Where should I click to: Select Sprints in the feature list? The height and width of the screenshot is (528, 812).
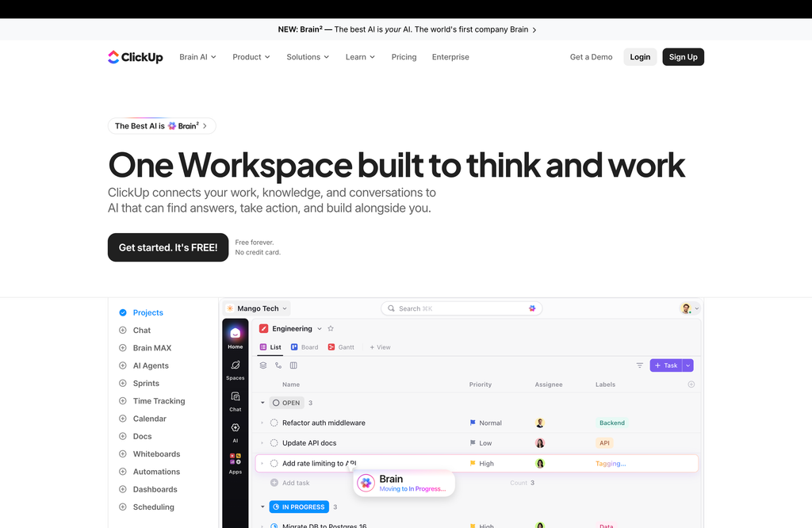coord(140,383)
